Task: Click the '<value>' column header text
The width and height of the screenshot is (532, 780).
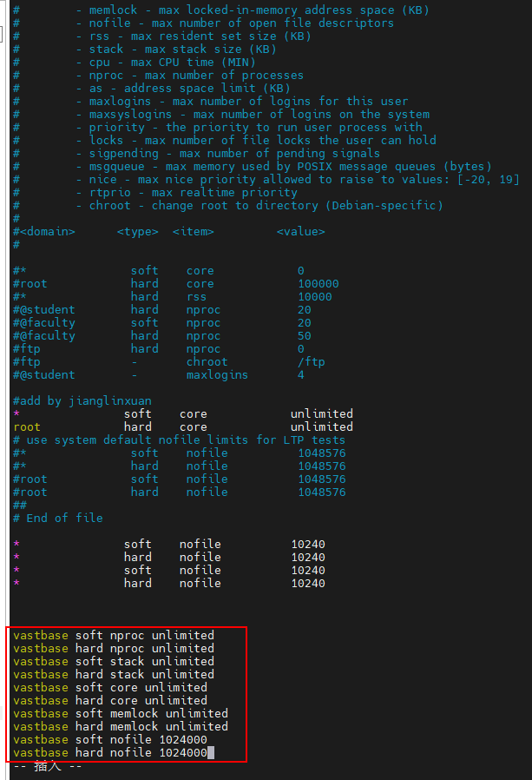Action: [x=301, y=231]
